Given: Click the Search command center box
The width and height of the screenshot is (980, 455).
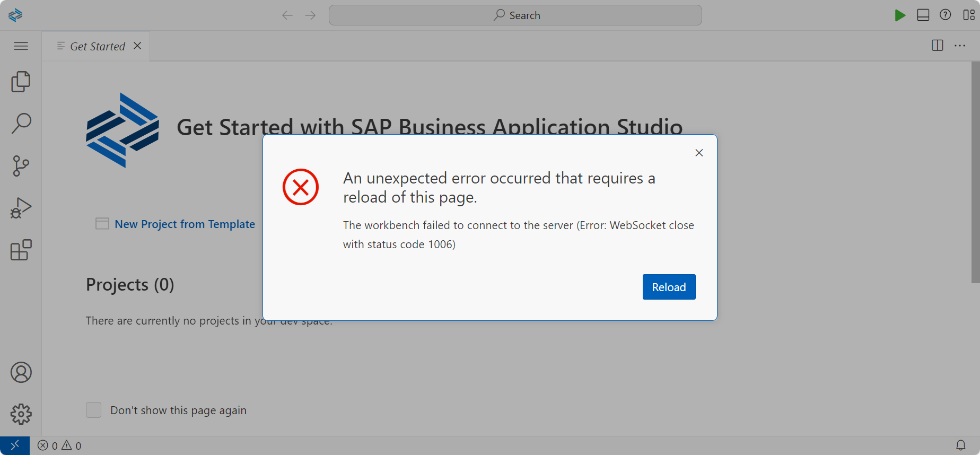Looking at the screenshot, I should (x=515, y=15).
